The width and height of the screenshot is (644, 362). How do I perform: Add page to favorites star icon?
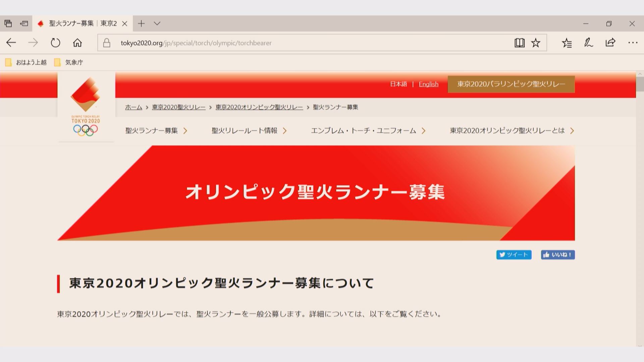(536, 43)
